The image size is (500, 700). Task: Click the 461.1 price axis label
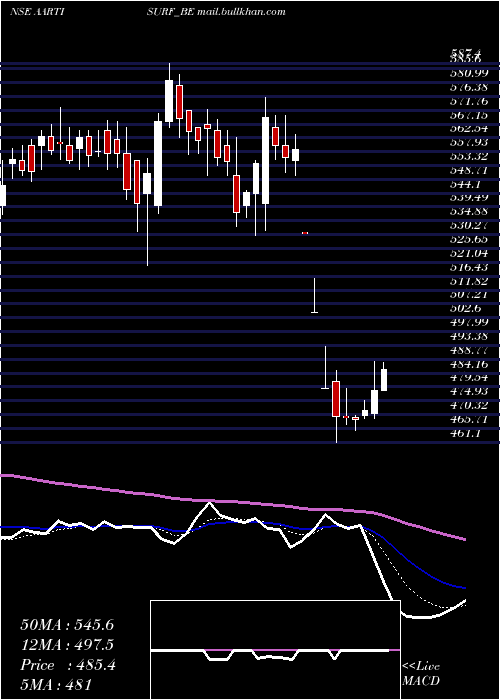(465, 434)
